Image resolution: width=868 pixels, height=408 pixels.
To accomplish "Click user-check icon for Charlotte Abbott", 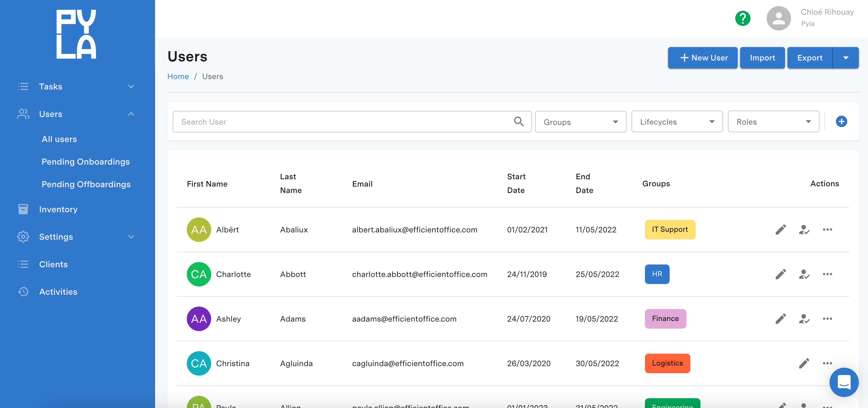I will [x=804, y=274].
